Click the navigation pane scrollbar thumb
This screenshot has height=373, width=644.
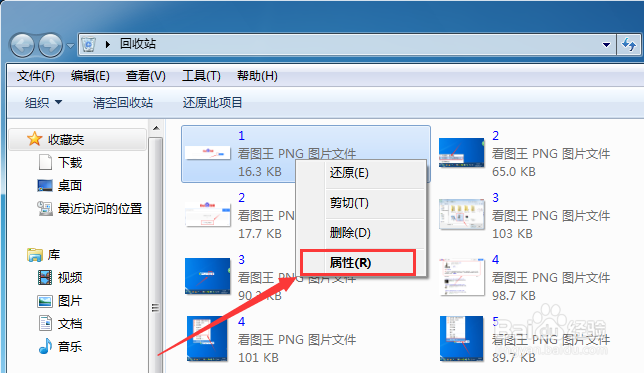(156, 255)
